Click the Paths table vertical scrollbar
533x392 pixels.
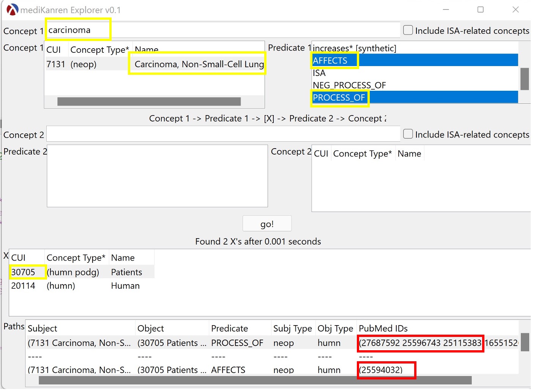pyautogui.click(x=525, y=342)
